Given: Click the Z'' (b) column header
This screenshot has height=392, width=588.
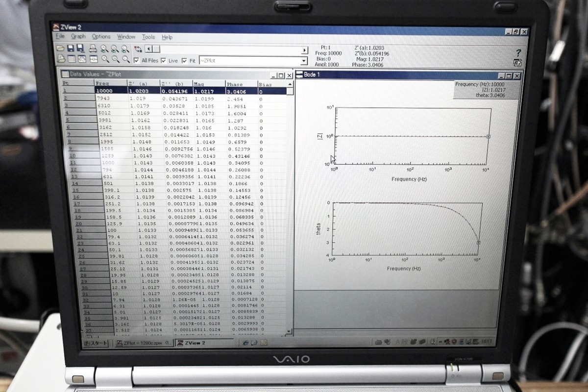Looking at the screenshot, I should click(177, 84).
